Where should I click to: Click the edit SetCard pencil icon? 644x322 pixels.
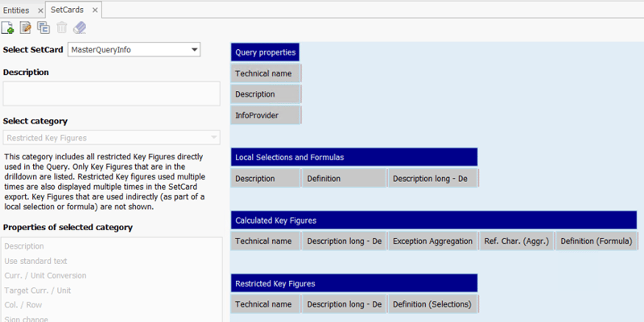(x=26, y=28)
